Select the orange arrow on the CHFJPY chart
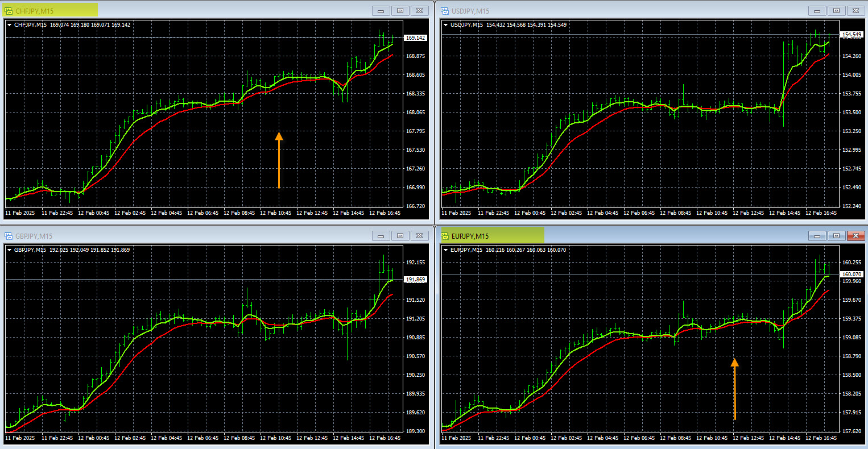The width and height of the screenshot is (868, 449). coord(279,160)
